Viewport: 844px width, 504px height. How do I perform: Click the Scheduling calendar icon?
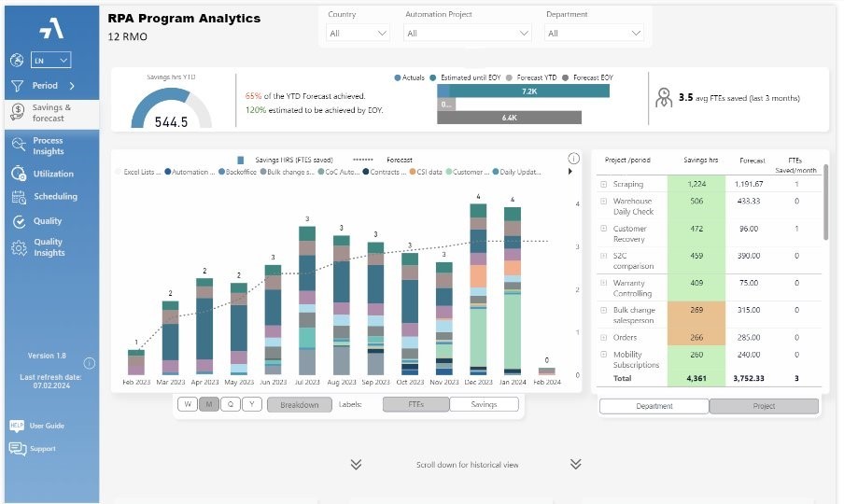tap(19, 197)
